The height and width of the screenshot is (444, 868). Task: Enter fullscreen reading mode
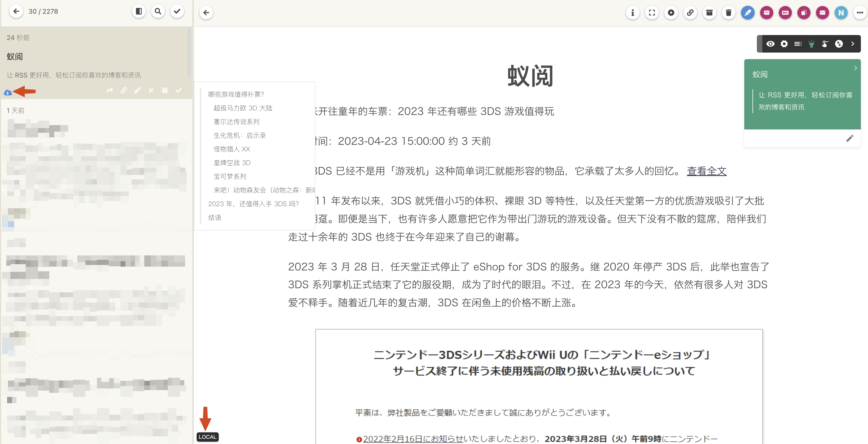[x=652, y=13]
